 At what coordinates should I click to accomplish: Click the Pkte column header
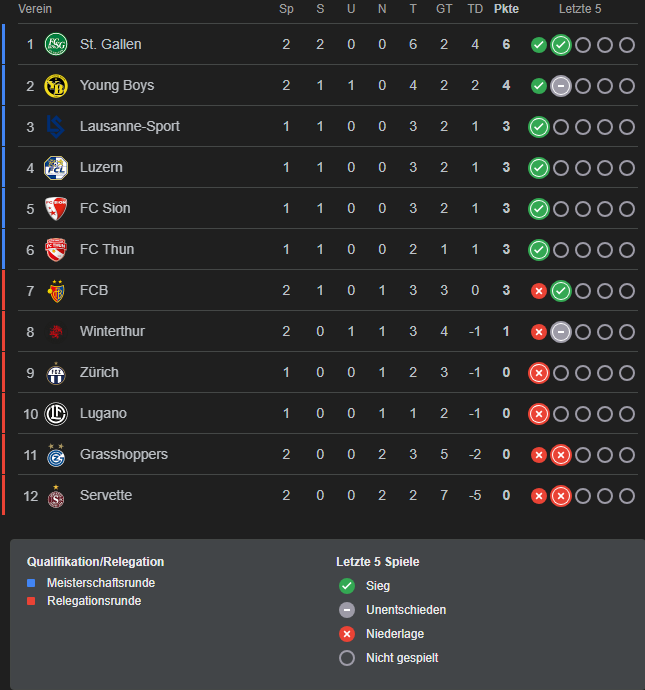(506, 9)
